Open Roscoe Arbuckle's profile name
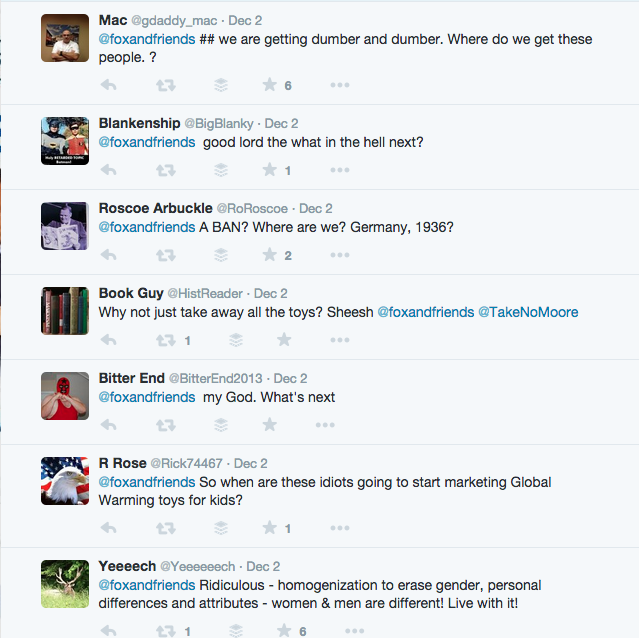The image size is (639, 638). tap(155, 208)
